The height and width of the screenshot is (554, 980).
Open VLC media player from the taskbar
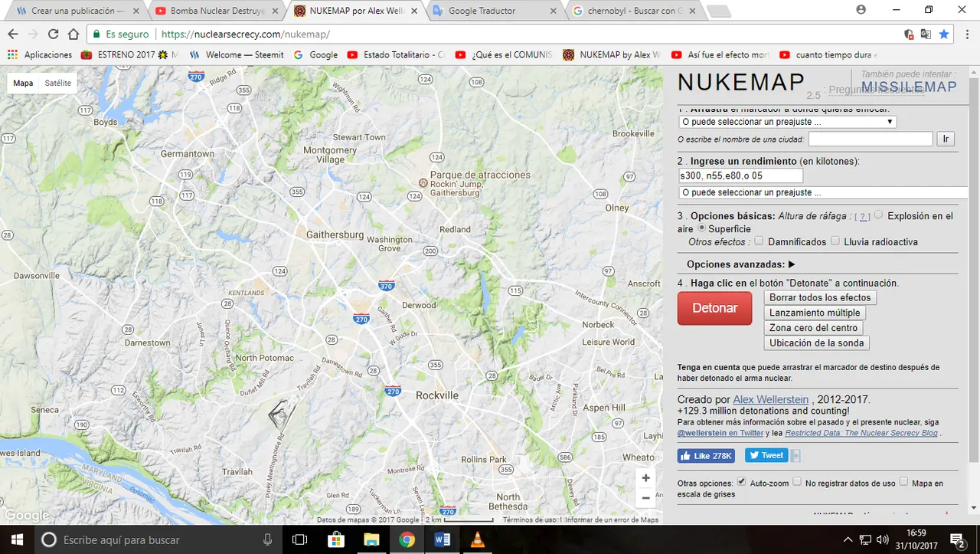pos(477,539)
